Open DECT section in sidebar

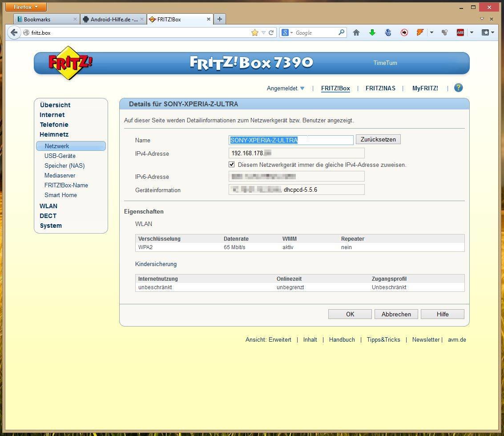coord(48,216)
